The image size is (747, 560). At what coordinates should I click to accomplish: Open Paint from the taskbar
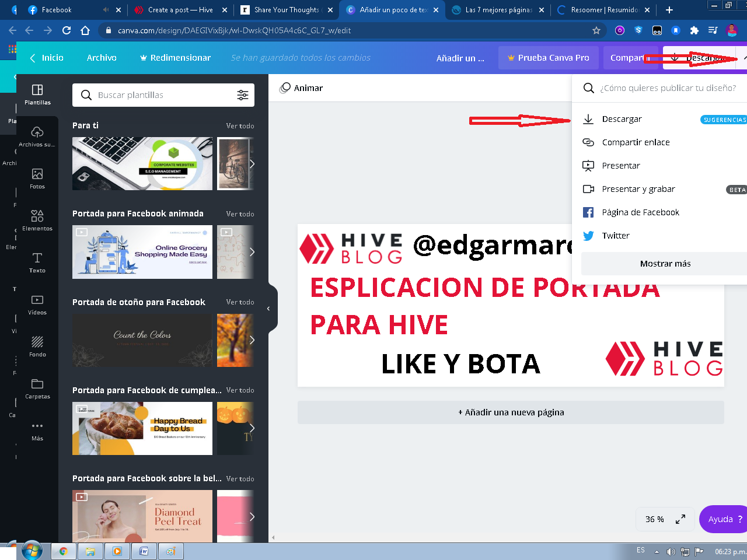[171, 551]
